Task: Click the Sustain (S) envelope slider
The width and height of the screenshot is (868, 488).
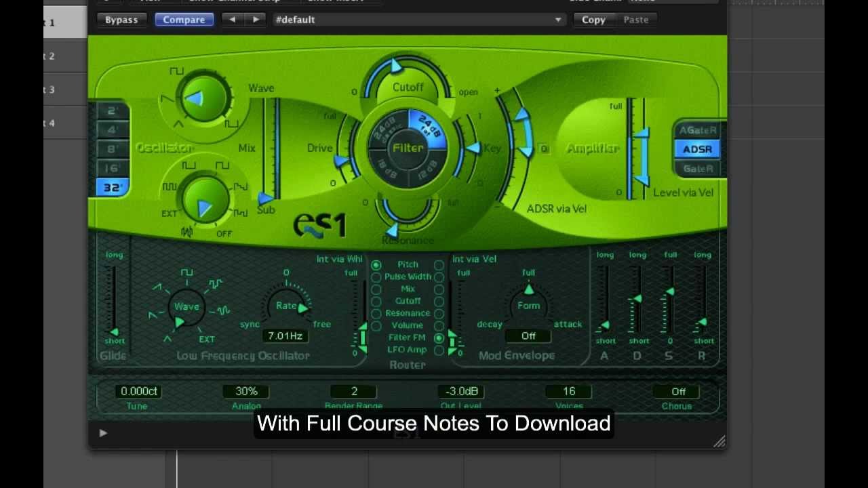Action: click(x=669, y=298)
